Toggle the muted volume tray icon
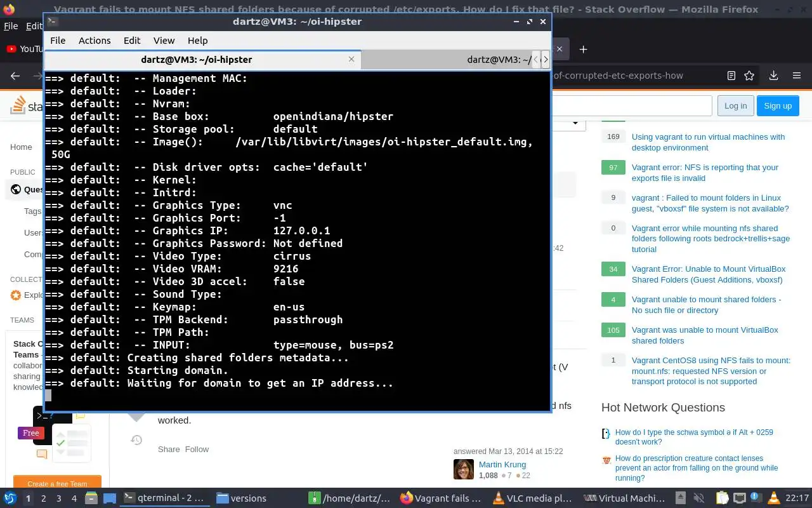This screenshot has height=508, width=812. (x=700, y=498)
